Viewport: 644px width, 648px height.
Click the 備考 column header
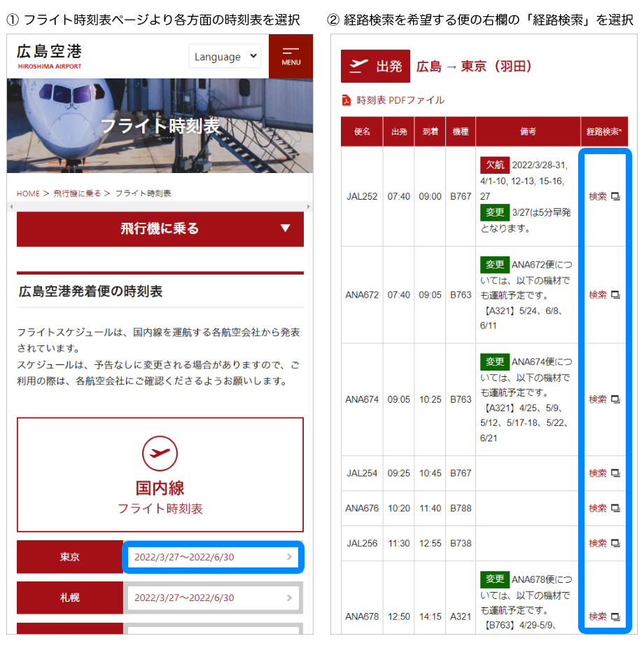tap(528, 132)
